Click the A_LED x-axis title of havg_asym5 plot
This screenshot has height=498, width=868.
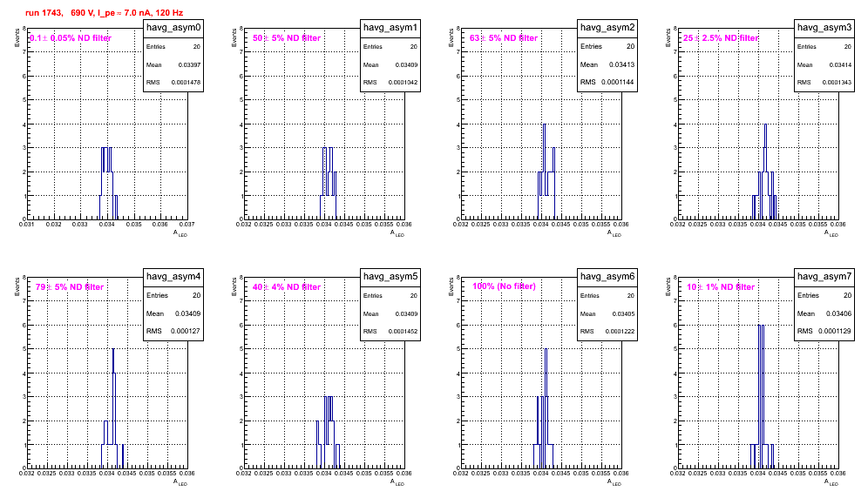pyautogui.click(x=397, y=482)
